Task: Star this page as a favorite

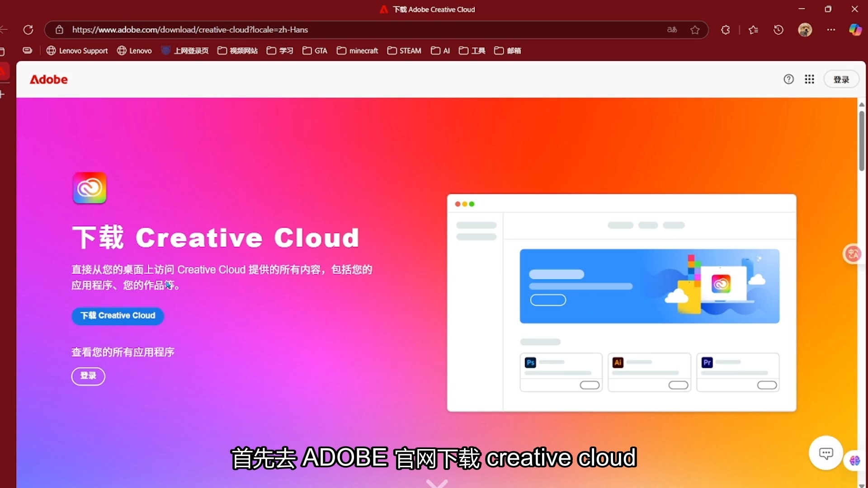Action: [695, 30]
